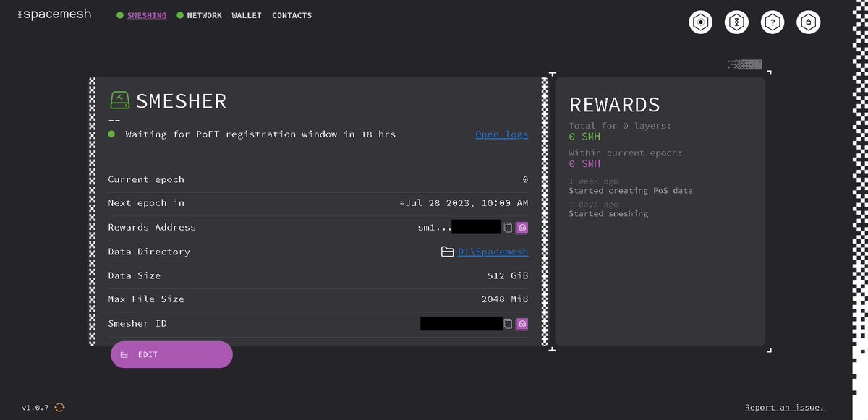
Task: Click the purple Edit button
Action: [x=171, y=355]
